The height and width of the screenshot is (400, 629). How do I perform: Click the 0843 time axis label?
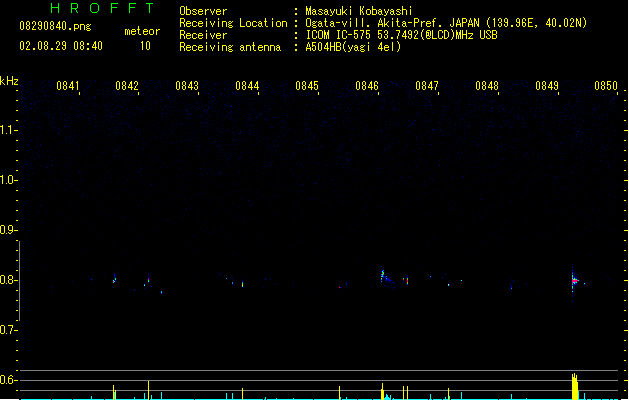tap(187, 86)
